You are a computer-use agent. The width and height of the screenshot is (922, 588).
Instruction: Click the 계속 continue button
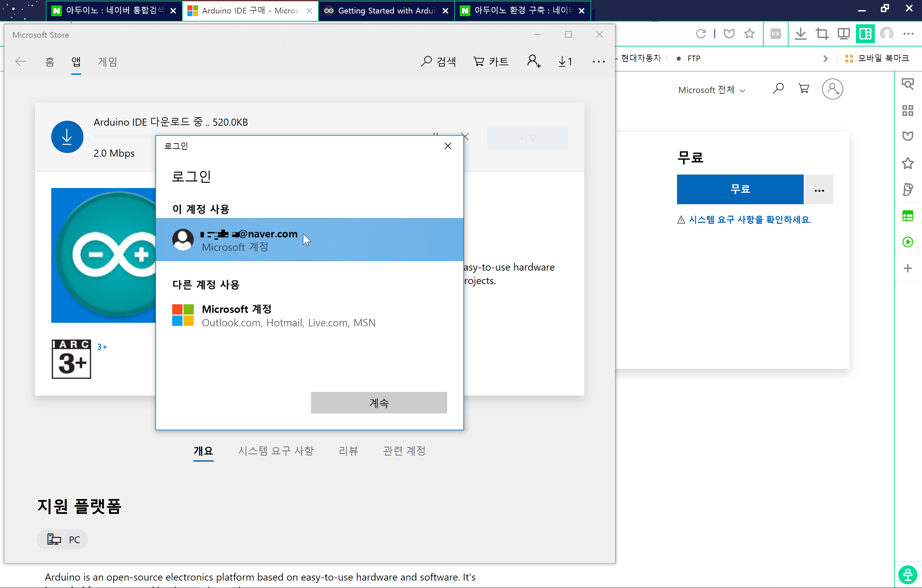[379, 403]
